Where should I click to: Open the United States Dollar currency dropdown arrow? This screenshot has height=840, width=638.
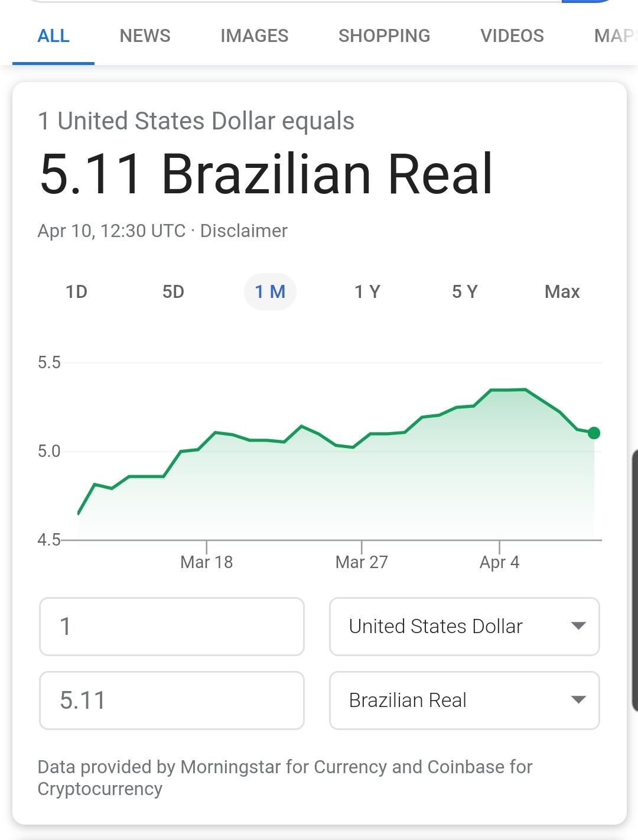pos(579,626)
